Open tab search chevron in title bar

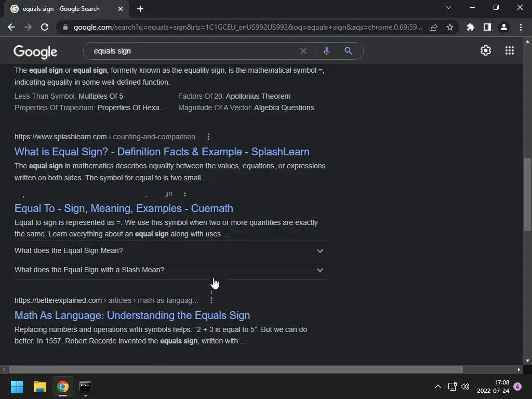[x=448, y=7]
